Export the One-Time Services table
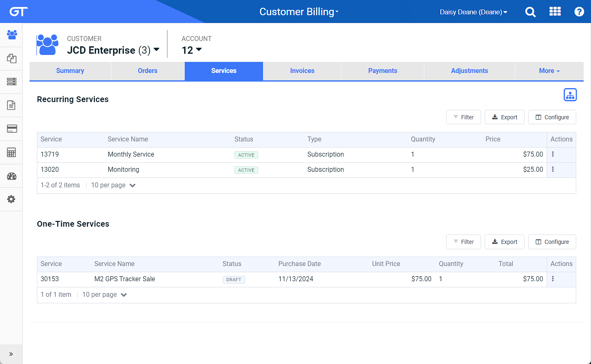The width and height of the screenshot is (591, 364). 504,242
